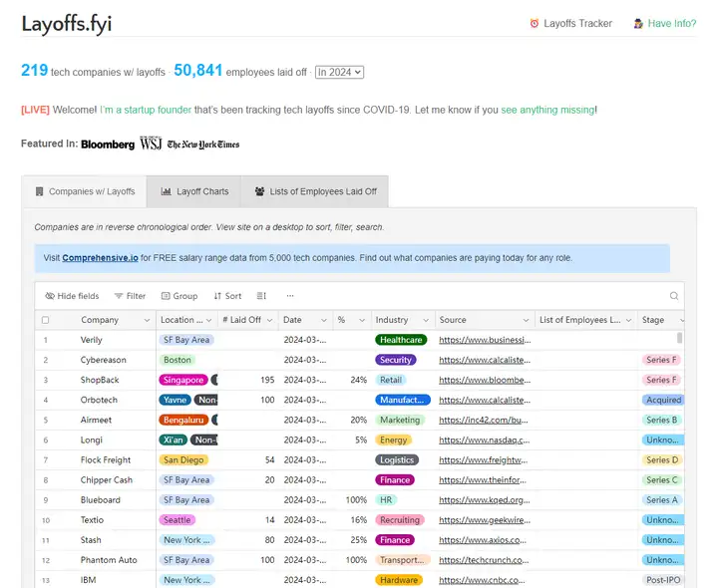
Task: Click the WSJ logo
Action: [x=151, y=144]
